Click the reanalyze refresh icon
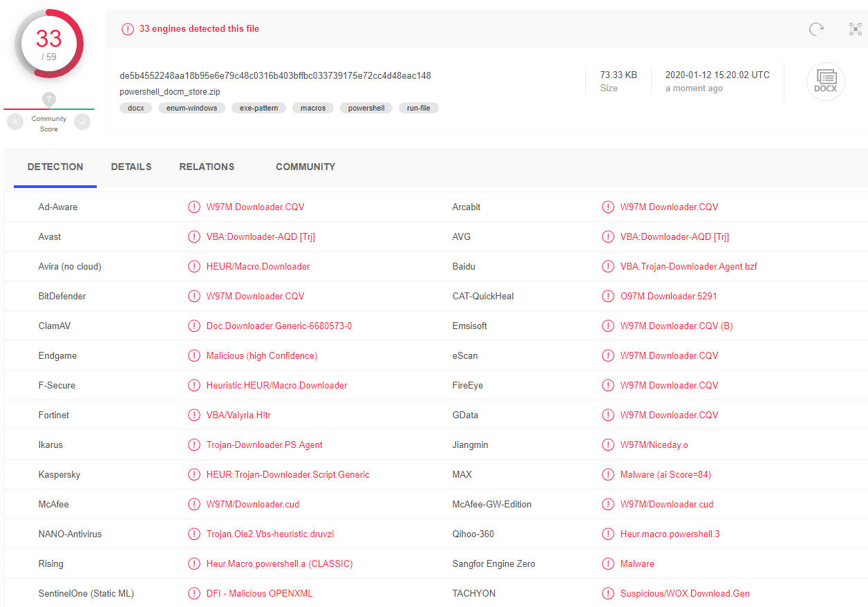This screenshot has width=868, height=607. [x=817, y=29]
